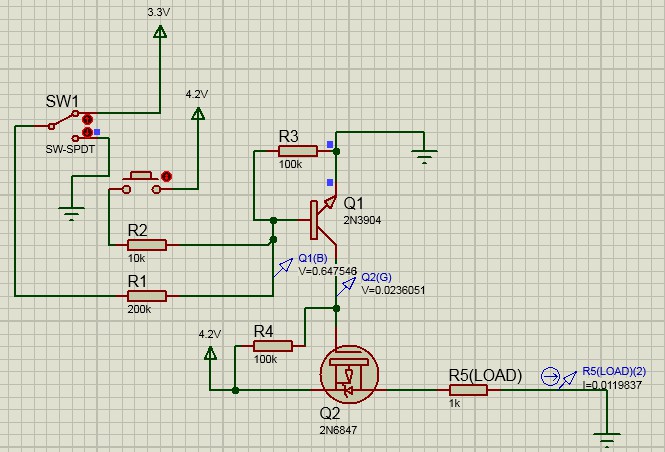Click the SW1 reference label

[62, 102]
